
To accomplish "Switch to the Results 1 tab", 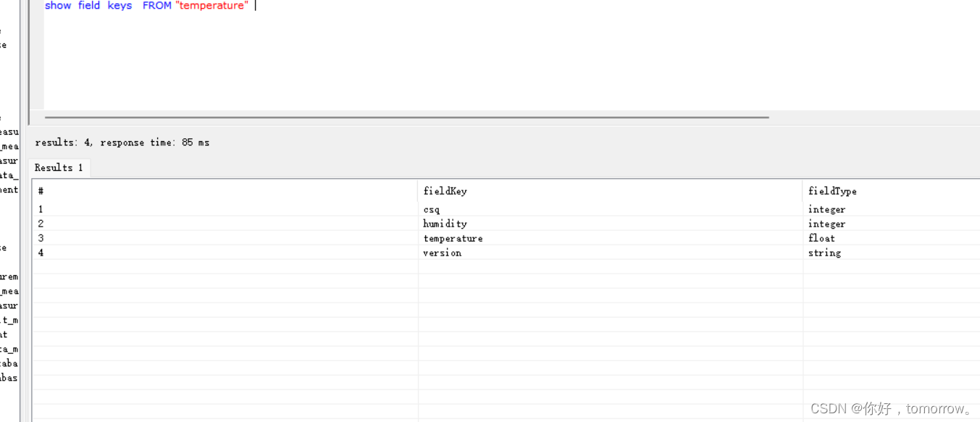I will click(58, 167).
